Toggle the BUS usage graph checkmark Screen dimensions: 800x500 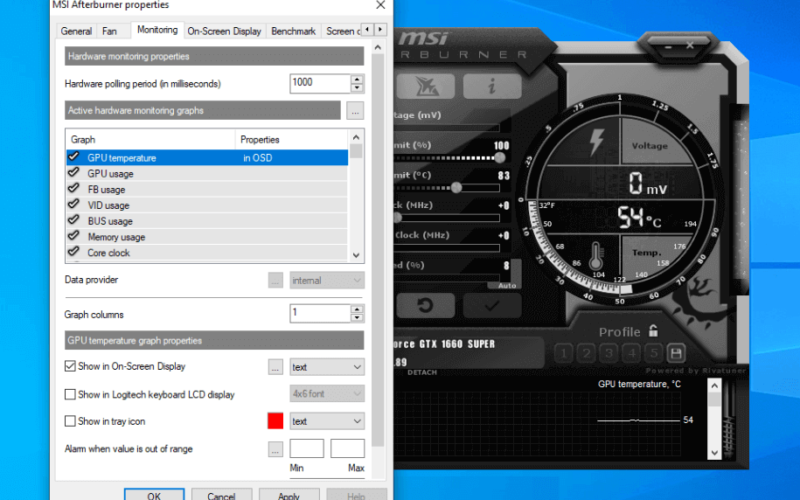coord(74,220)
